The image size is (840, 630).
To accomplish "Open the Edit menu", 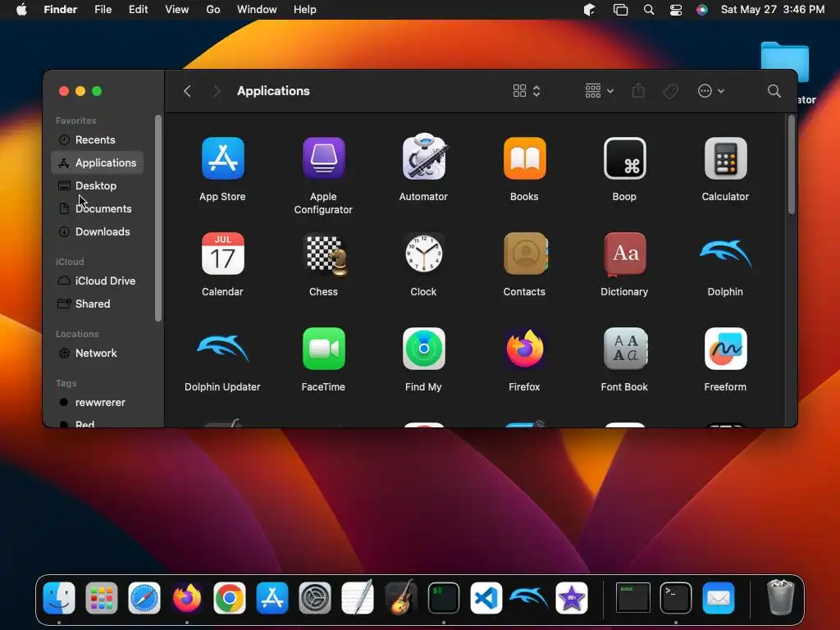I will point(138,10).
